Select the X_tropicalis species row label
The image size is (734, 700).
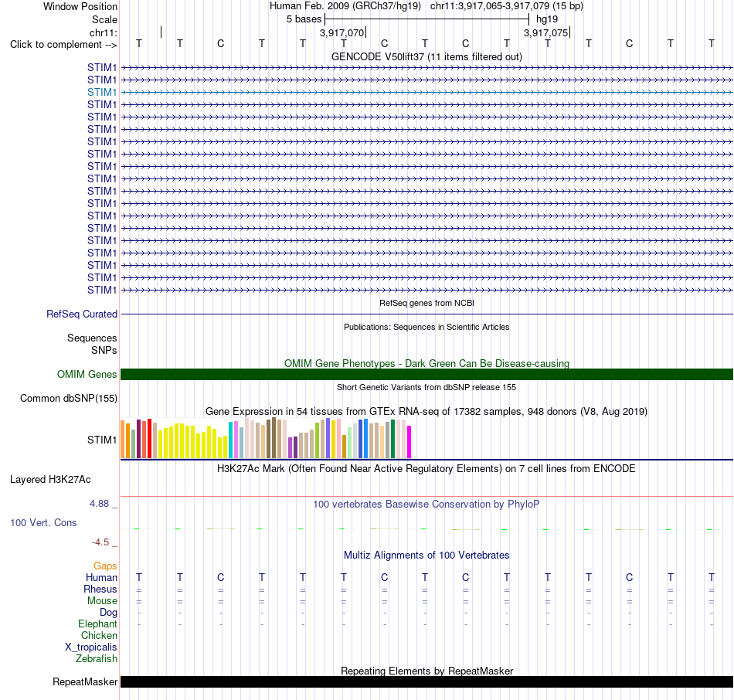[91, 647]
